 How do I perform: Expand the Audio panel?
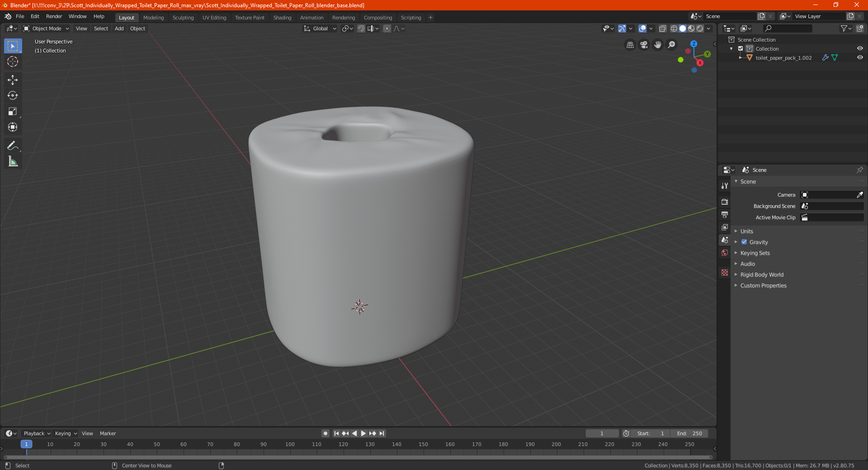(747, 264)
